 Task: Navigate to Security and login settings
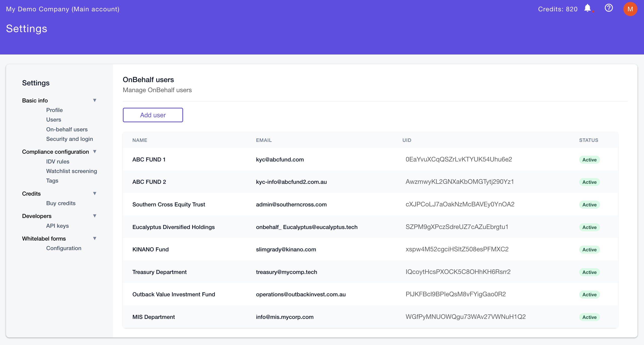69,139
